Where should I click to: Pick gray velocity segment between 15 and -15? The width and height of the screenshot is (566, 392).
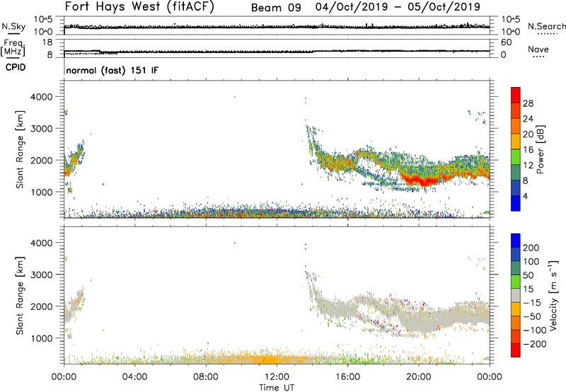click(516, 295)
